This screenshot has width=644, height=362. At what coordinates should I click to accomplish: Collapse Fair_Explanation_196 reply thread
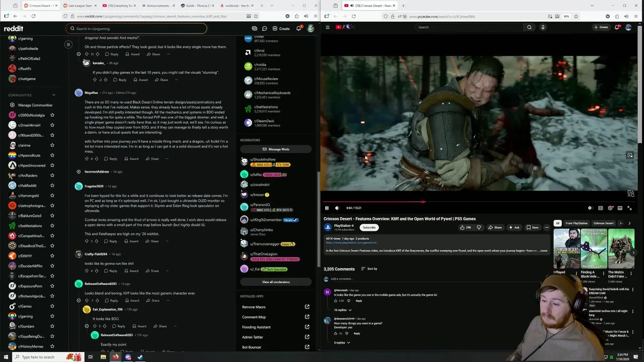point(87,326)
